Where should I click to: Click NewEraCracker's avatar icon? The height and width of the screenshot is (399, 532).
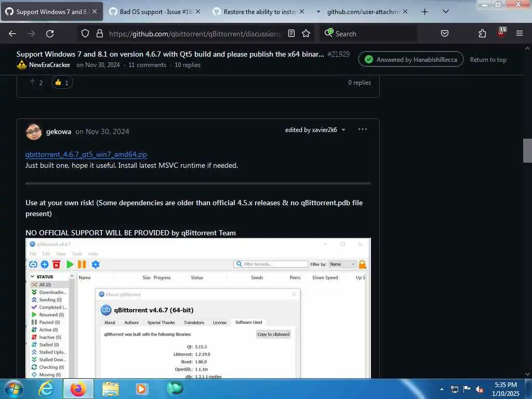(22, 64)
